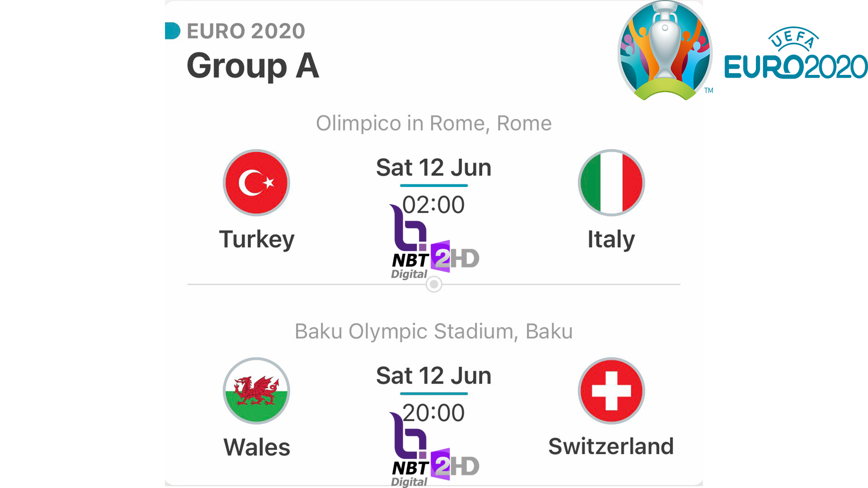The height and width of the screenshot is (488, 868).
Task: Click the circular marker on divider line
Action: [x=434, y=284]
